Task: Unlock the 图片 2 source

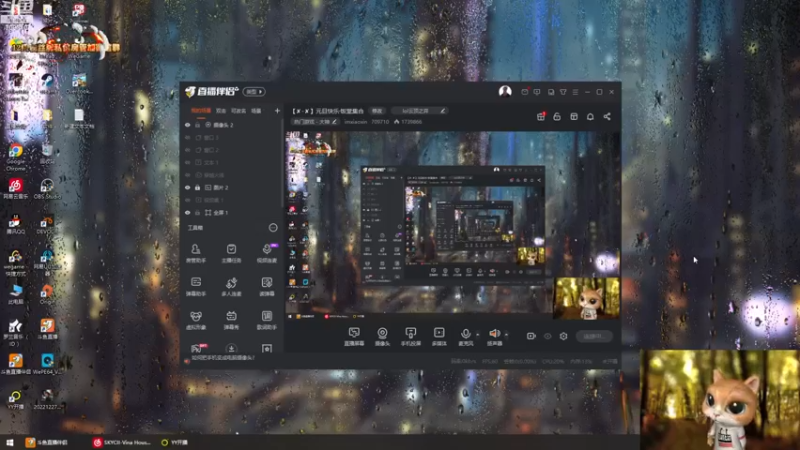Action: (x=198, y=188)
